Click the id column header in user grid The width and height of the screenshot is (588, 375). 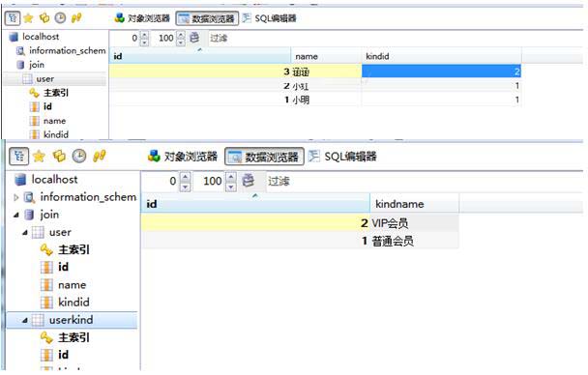click(x=200, y=56)
